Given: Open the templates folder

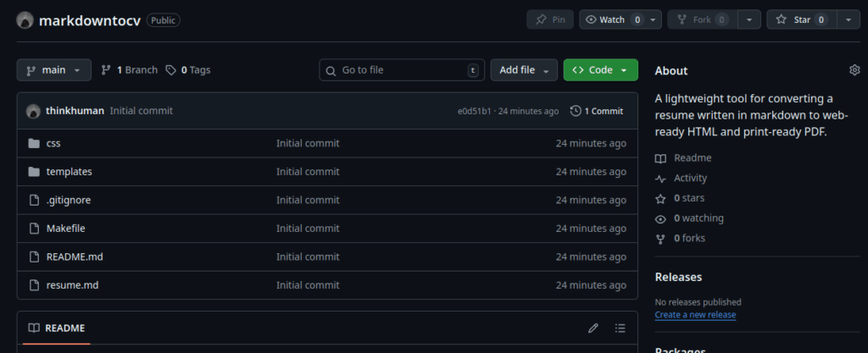Looking at the screenshot, I should click(70, 172).
